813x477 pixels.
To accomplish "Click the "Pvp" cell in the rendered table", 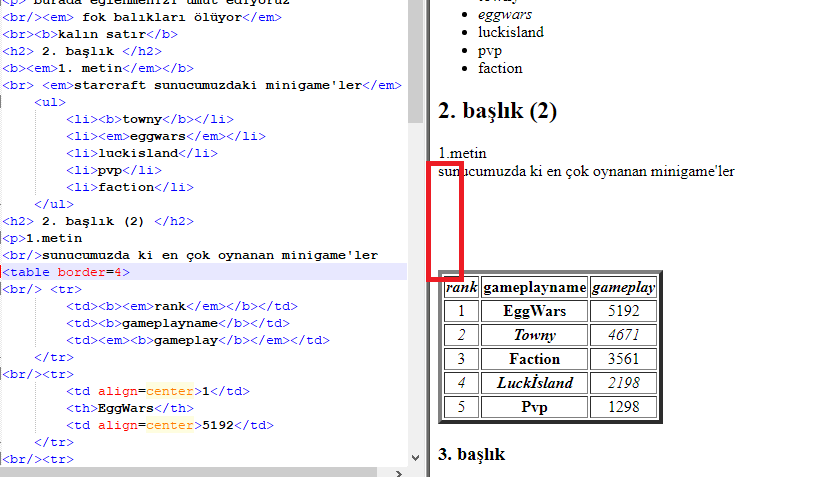I will (535, 407).
